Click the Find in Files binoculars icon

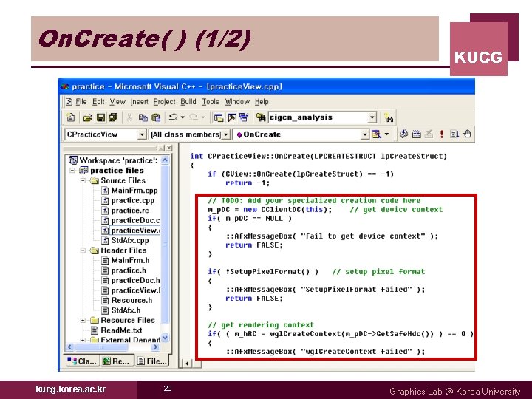point(261,117)
